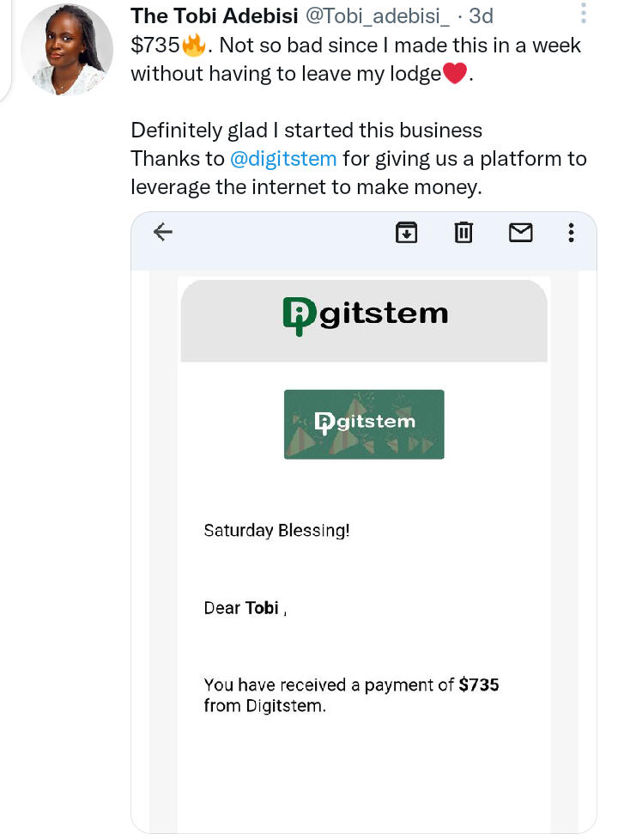
Task: Click the archive icon in email toolbar
Action: 406,232
